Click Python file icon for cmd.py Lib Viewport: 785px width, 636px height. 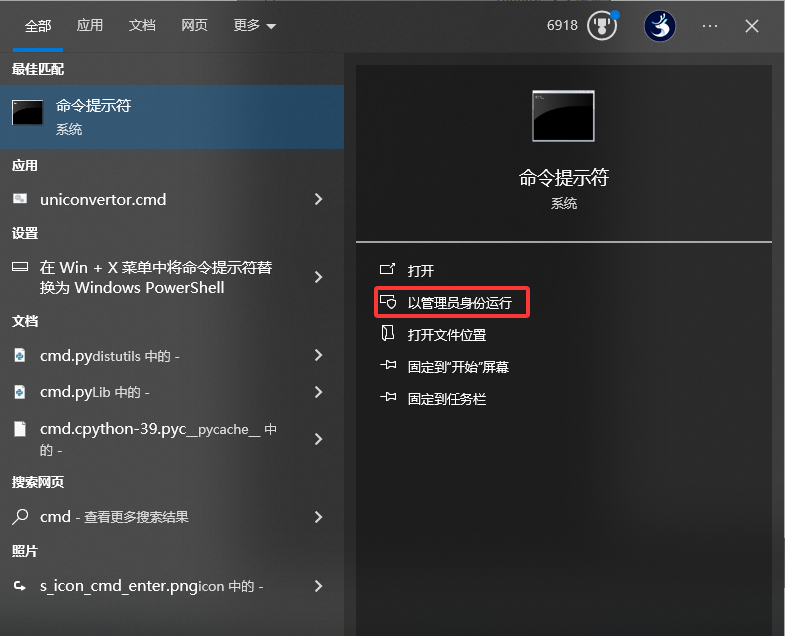point(20,392)
